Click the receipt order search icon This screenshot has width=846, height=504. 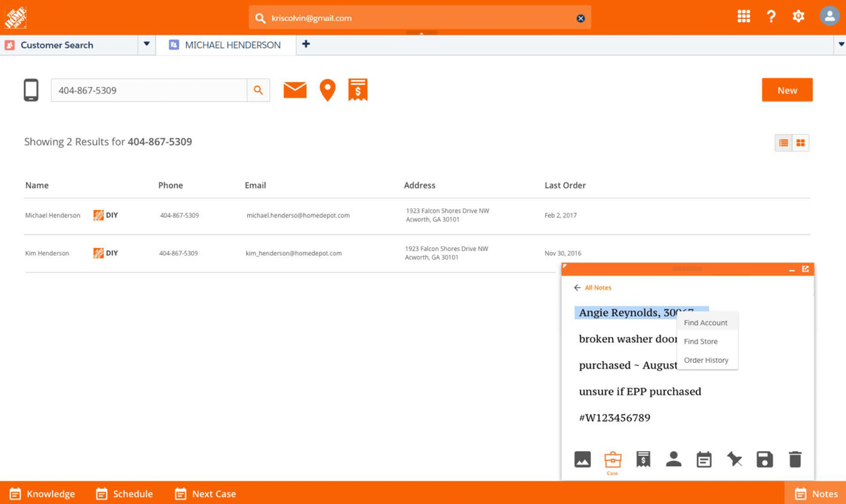(x=358, y=90)
